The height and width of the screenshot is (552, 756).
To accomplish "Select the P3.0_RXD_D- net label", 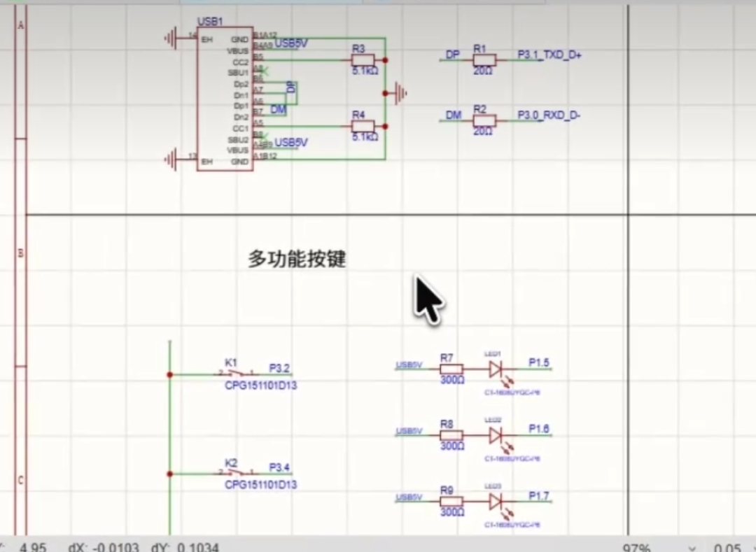I will point(549,115).
